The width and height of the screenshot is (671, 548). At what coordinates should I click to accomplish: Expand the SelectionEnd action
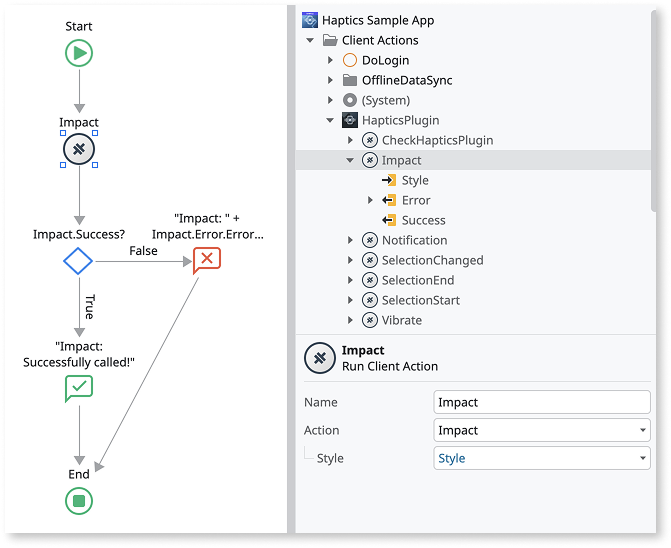click(350, 280)
